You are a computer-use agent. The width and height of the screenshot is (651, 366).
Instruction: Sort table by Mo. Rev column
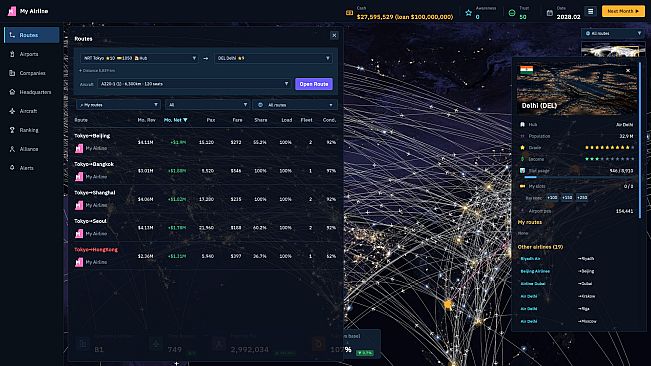(x=147, y=120)
